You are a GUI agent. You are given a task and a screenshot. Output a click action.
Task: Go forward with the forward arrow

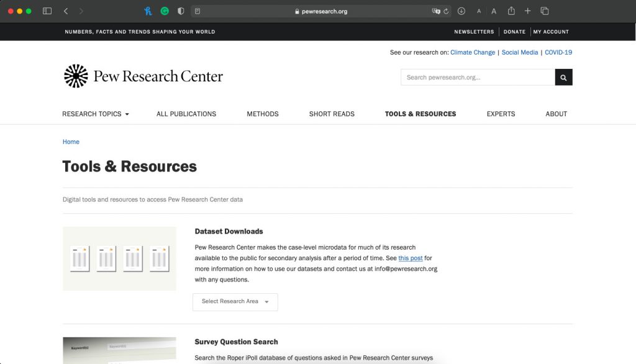point(81,11)
